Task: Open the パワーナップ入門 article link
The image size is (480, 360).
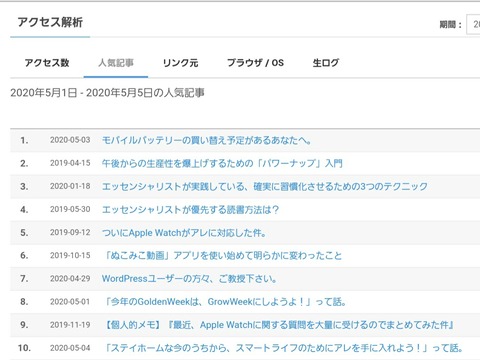Action: pyautogui.click(x=222, y=163)
